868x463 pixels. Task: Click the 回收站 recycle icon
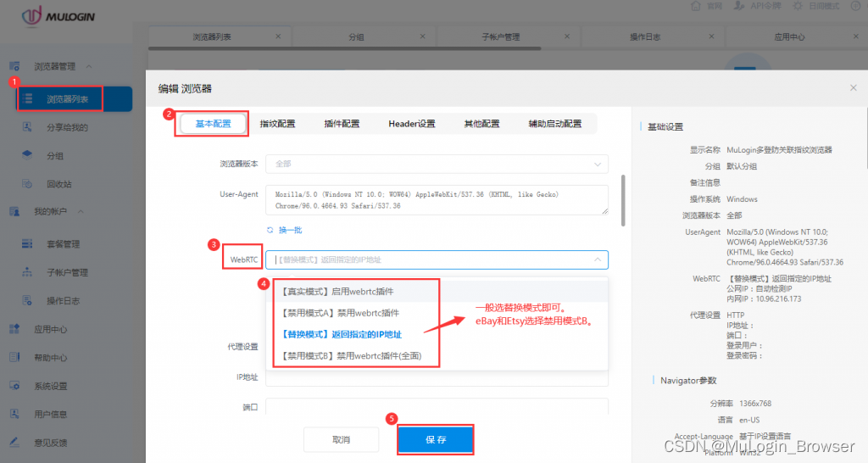26,184
